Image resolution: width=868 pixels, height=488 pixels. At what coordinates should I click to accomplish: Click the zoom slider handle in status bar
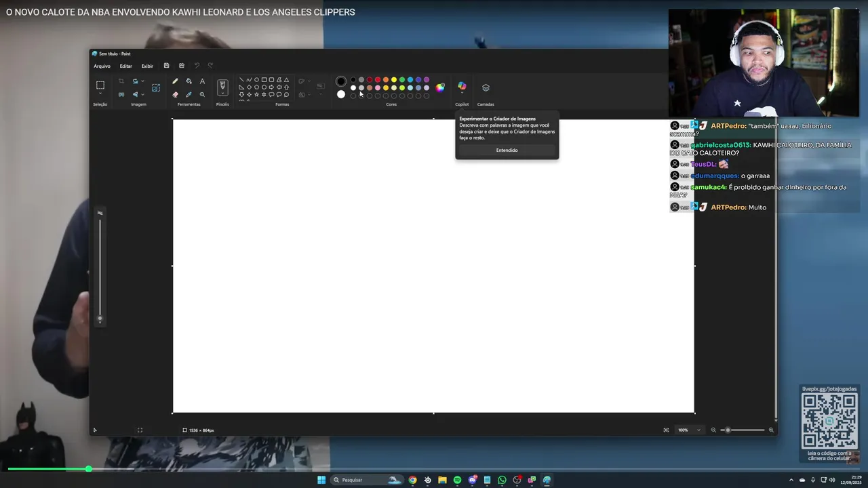(x=728, y=430)
